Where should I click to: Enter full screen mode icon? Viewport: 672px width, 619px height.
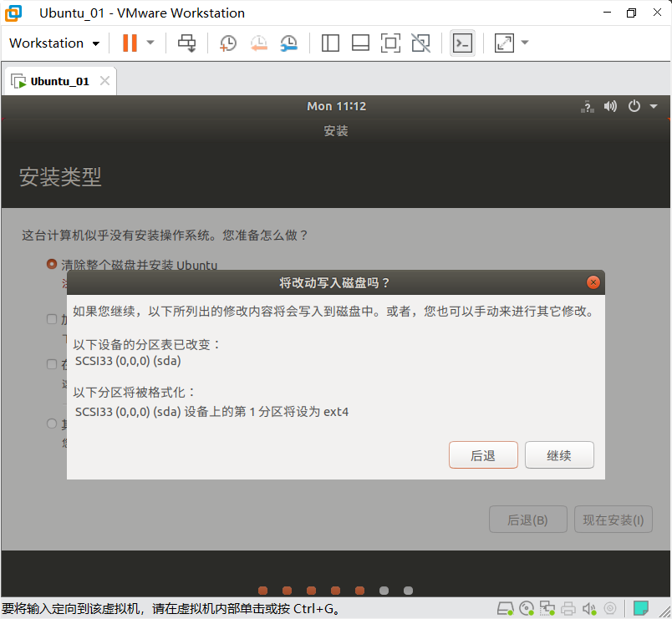pos(390,43)
